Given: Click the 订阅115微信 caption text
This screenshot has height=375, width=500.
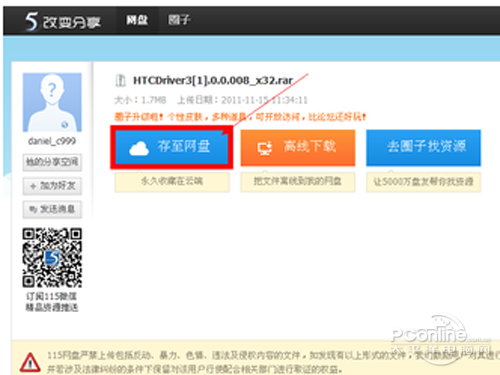Looking at the screenshot, I should (52, 296).
